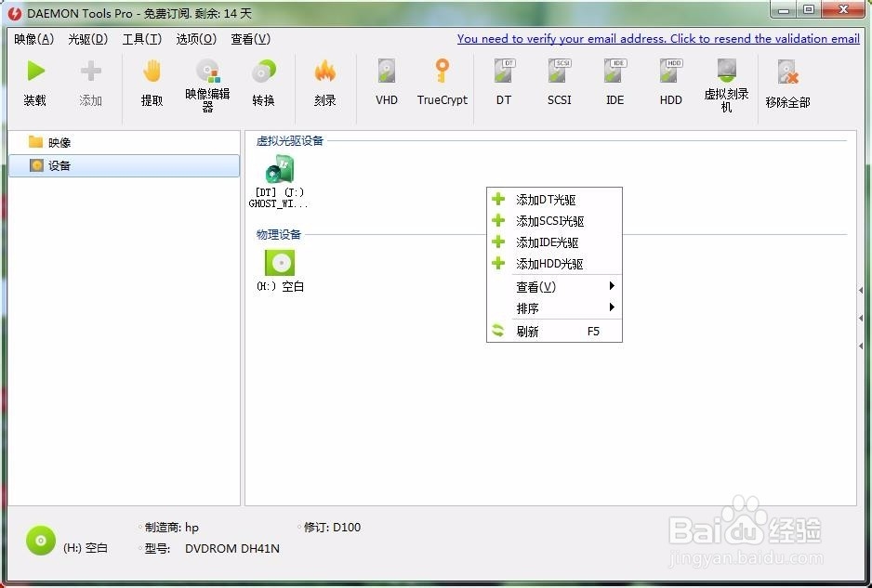Click Remove All (移除全部) toolbar icon
The image size is (872, 588).
click(788, 72)
